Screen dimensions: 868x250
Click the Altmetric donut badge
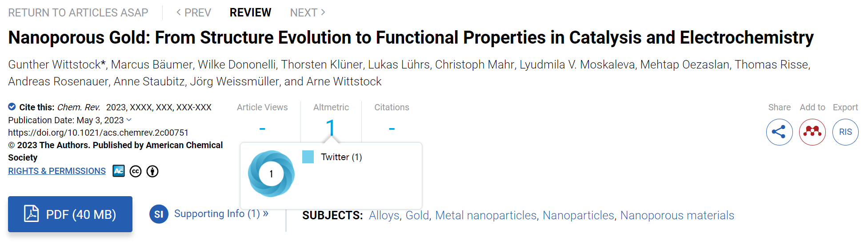pyautogui.click(x=271, y=174)
